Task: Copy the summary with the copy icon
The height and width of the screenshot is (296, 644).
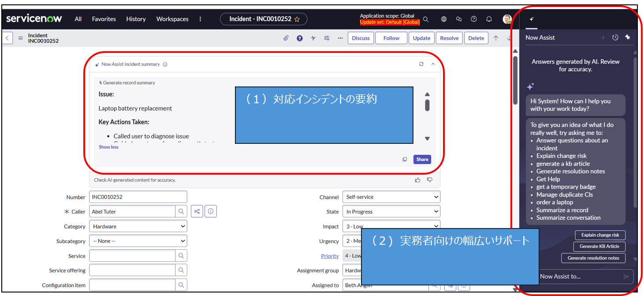Action: pyautogui.click(x=405, y=159)
